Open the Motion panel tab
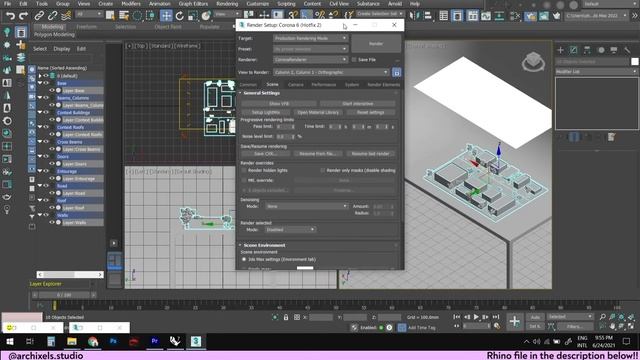Screen dimensions: 640x360 (601, 50)
